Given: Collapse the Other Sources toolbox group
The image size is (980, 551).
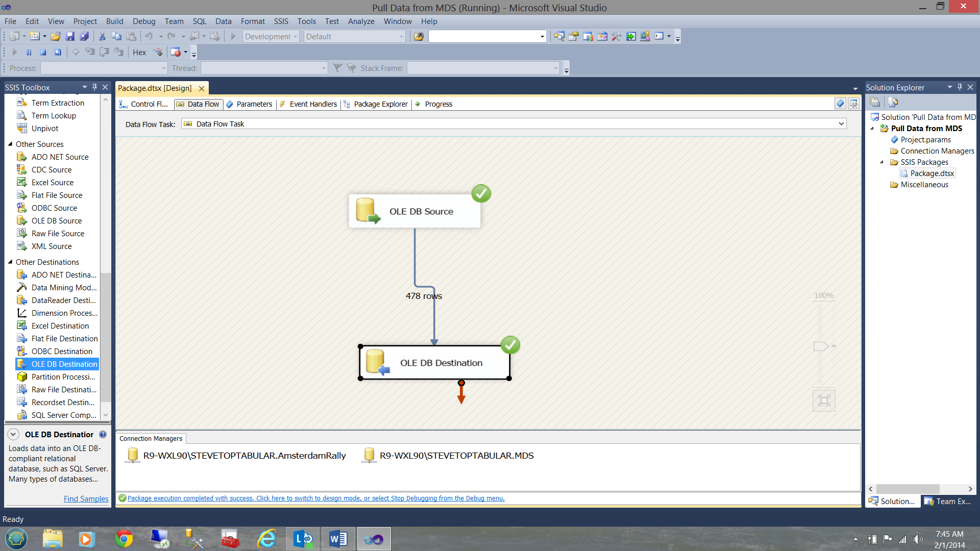Looking at the screenshot, I should coord(10,144).
